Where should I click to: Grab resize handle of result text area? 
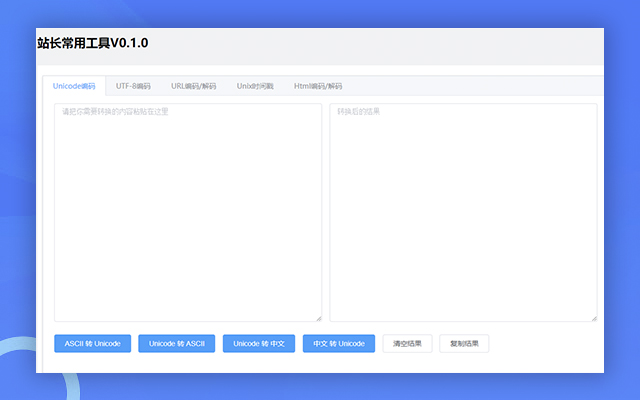click(x=594, y=318)
